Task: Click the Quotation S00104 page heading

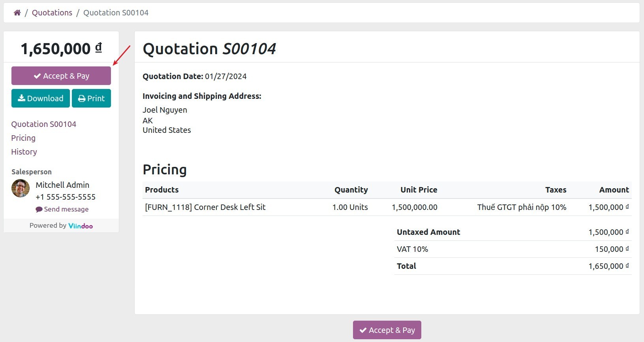Action: [x=209, y=49]
